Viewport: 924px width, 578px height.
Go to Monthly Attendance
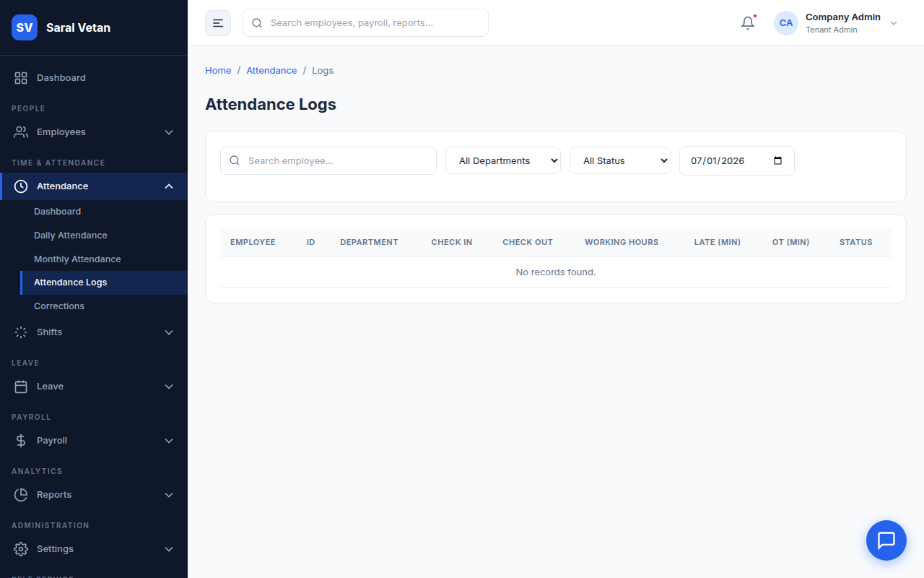pos(104,259)
